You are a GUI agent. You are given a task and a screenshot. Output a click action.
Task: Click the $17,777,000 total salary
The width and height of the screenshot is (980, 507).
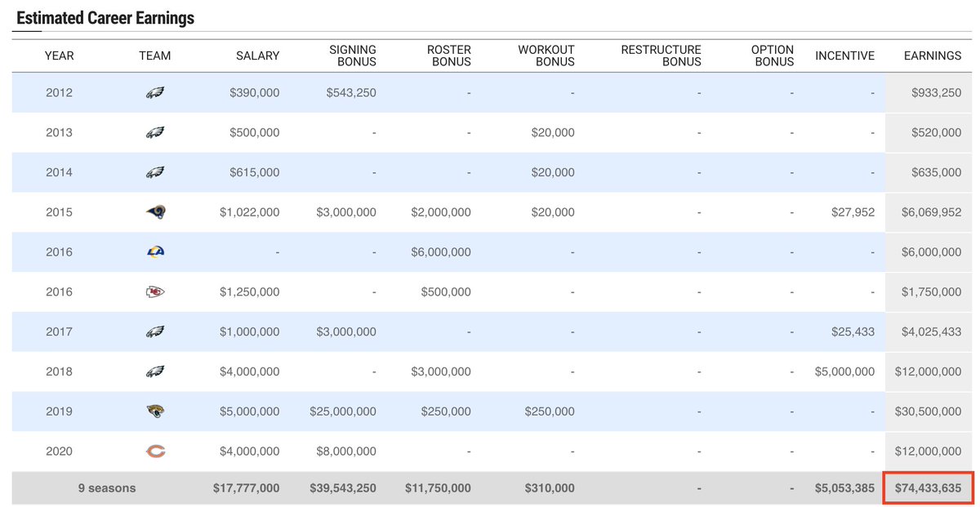coord(245,488)
